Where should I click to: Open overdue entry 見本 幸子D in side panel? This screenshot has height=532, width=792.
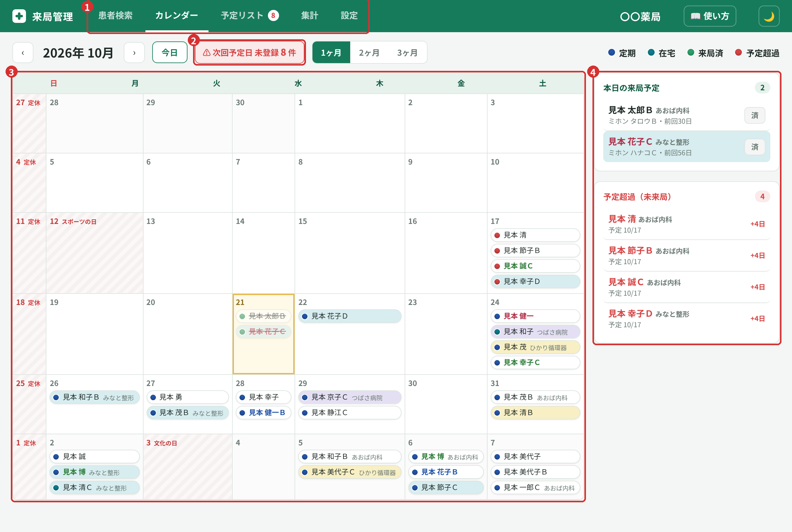(686, 319)
